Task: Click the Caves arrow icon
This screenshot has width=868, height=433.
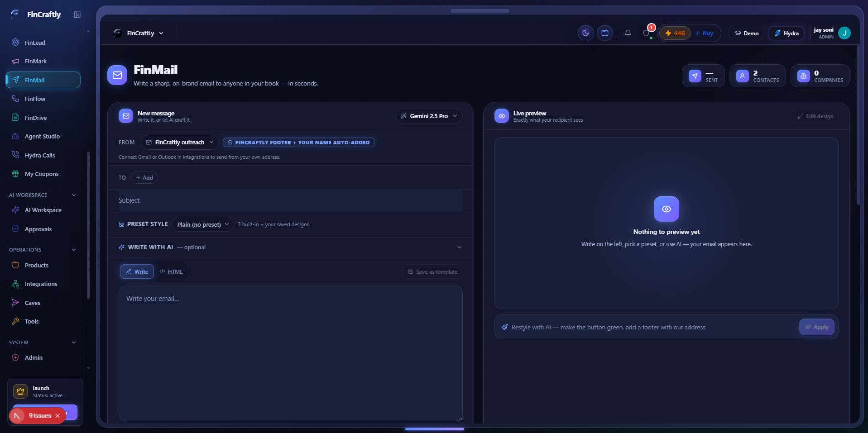Action: pos(15,303)
